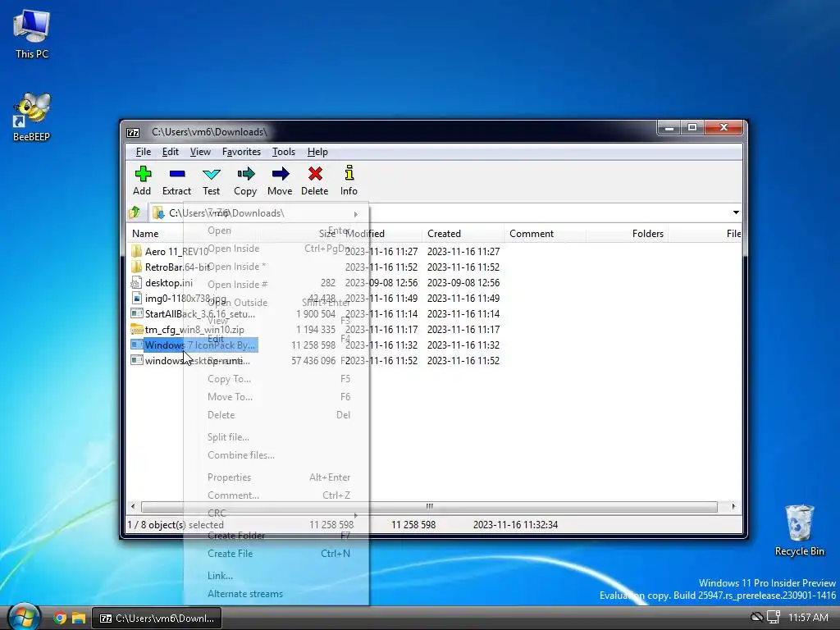Screen dimensions: 840x630
Task: Expand the address bar path dropdown
Action: tap(736, 212)
